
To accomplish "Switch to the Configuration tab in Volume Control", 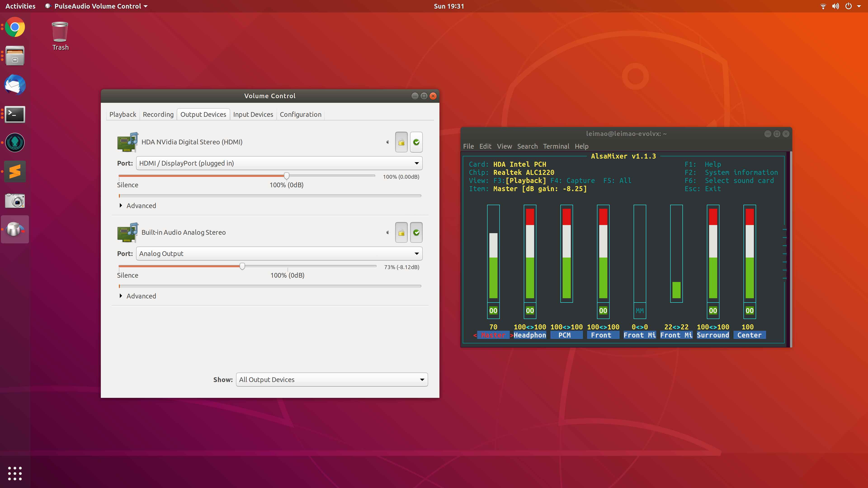I will (x=300, y=114).
